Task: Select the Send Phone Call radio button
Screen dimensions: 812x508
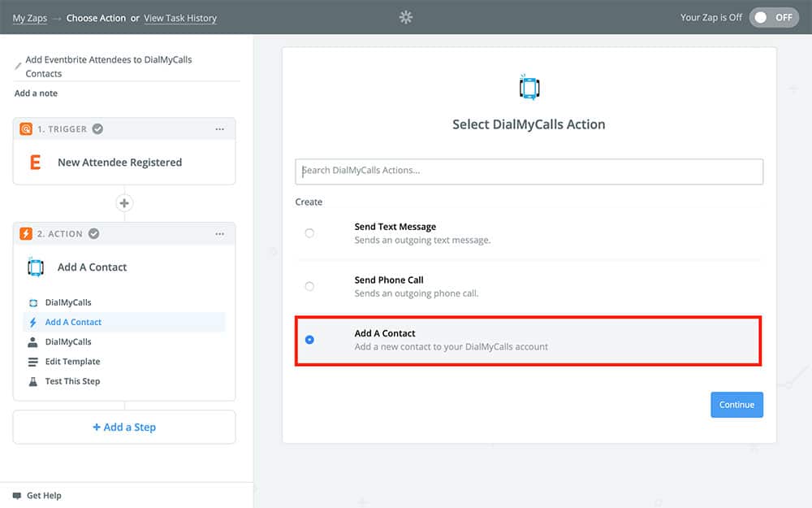Action: (309, 286)
